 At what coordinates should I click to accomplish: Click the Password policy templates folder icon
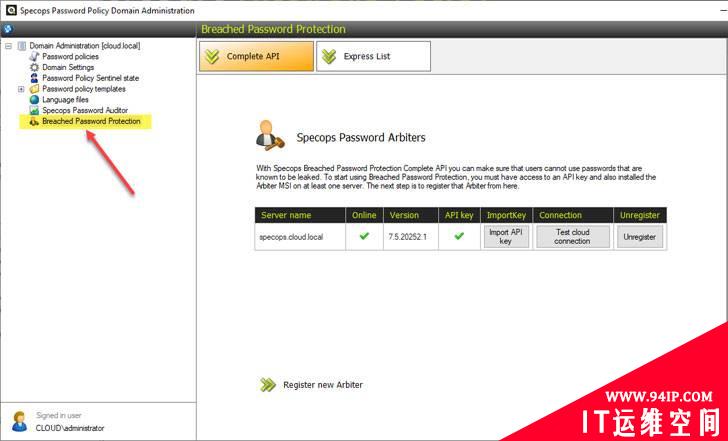tap(34, 89)
